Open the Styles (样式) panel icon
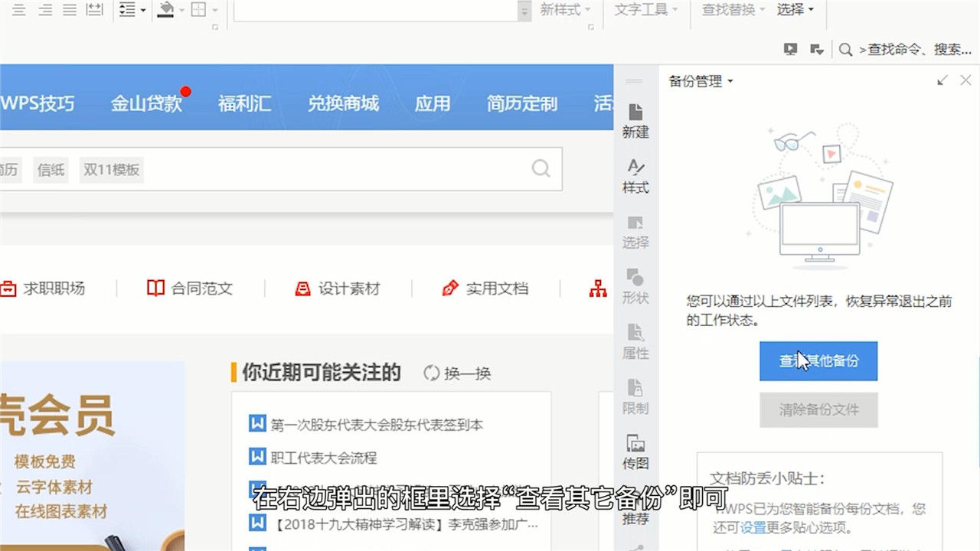This screenshot has height=551, width=980. tap(636, 174)
